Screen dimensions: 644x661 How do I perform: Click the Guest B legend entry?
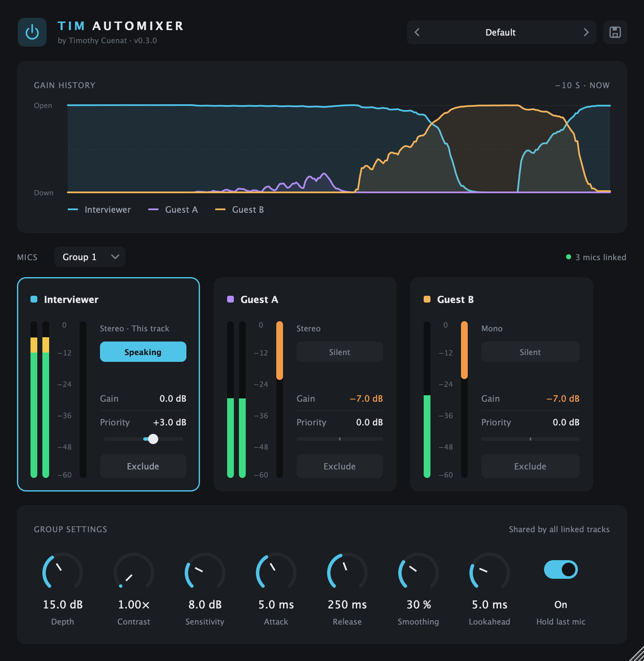(239, 210)
